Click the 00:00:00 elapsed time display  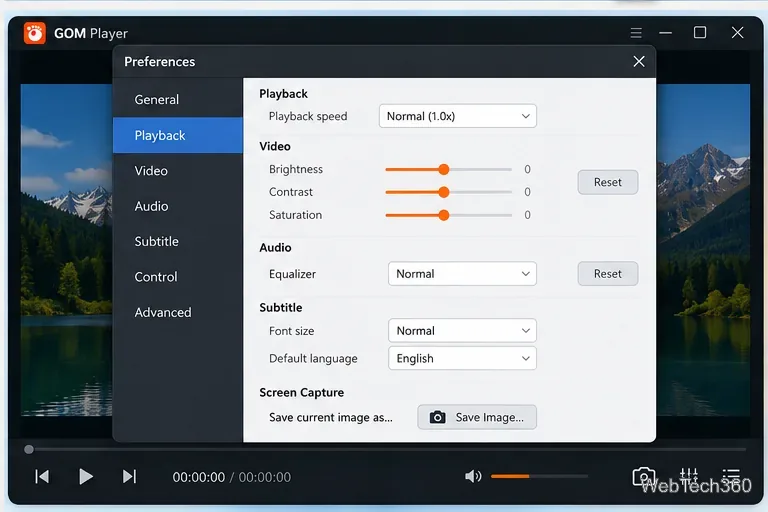pos(199,477)
